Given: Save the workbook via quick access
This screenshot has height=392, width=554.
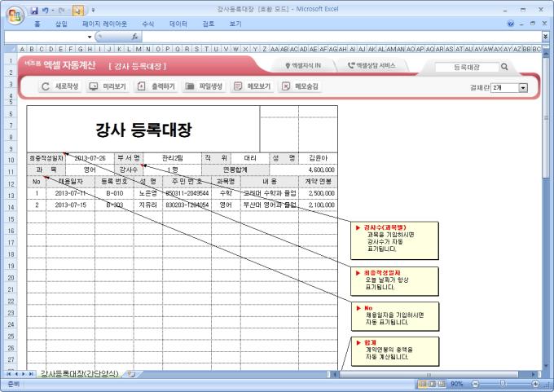Looking at the screenshot, I should [34, 11].
